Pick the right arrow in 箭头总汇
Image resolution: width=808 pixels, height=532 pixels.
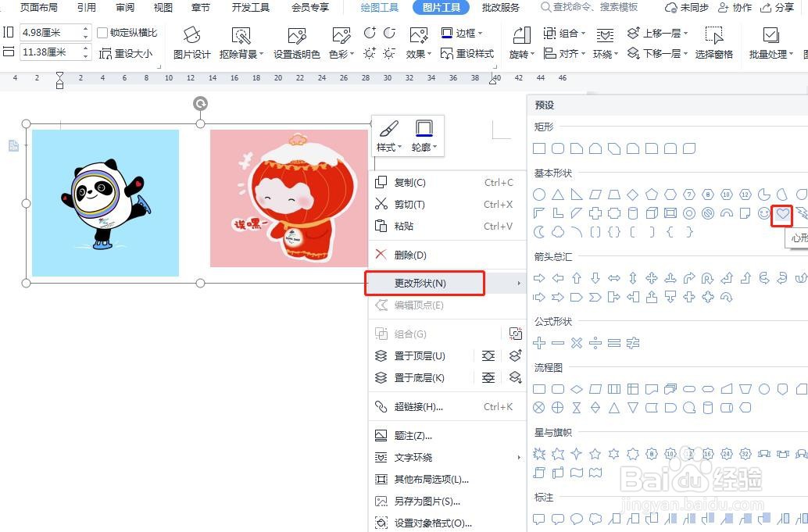(x=539, y=278)
